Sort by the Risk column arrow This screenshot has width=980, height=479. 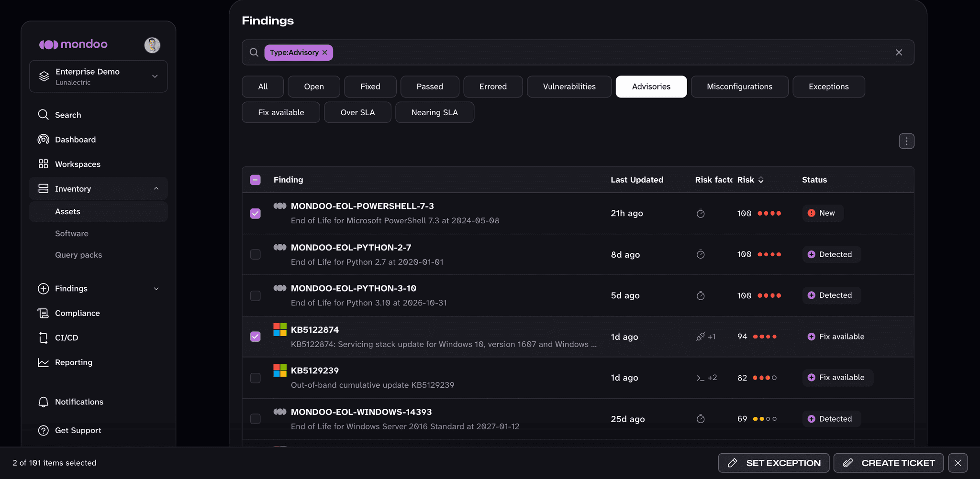(x=761, y=180)
